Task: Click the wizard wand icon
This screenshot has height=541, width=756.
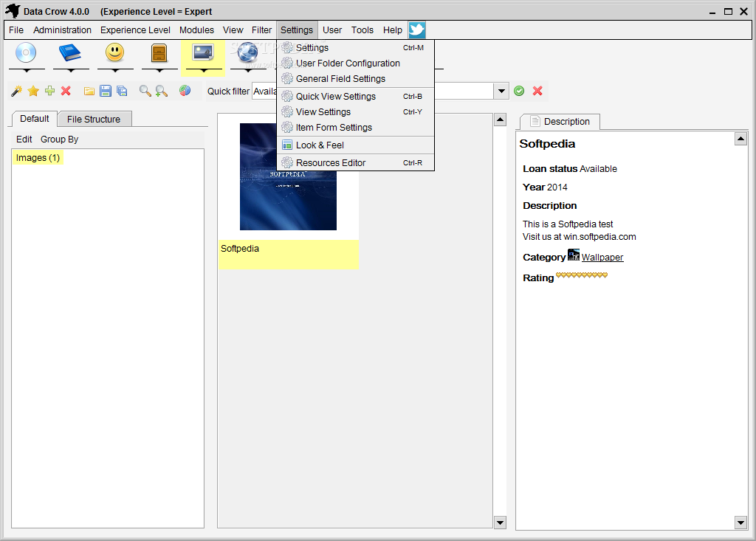Action: [x=17, y=91]
